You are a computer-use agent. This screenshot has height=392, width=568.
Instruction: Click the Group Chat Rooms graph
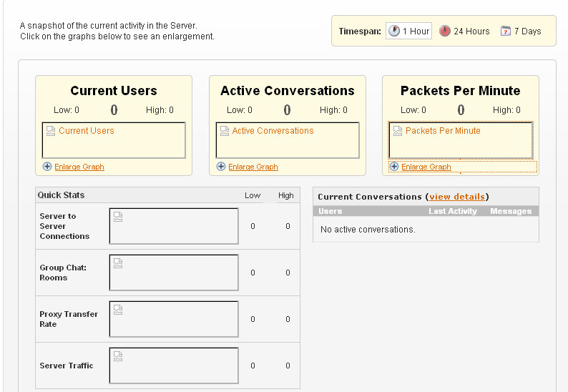(174, 273)
